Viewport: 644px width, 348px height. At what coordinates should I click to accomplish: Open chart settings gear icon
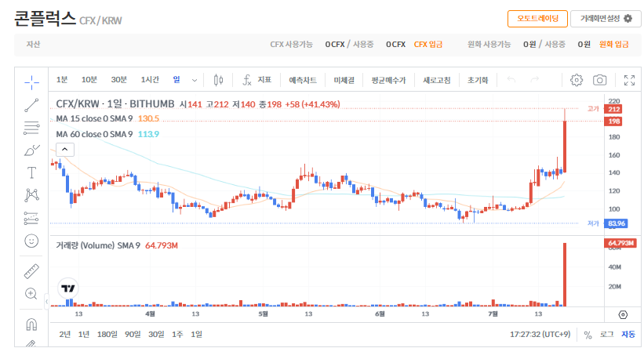(577, 80)
